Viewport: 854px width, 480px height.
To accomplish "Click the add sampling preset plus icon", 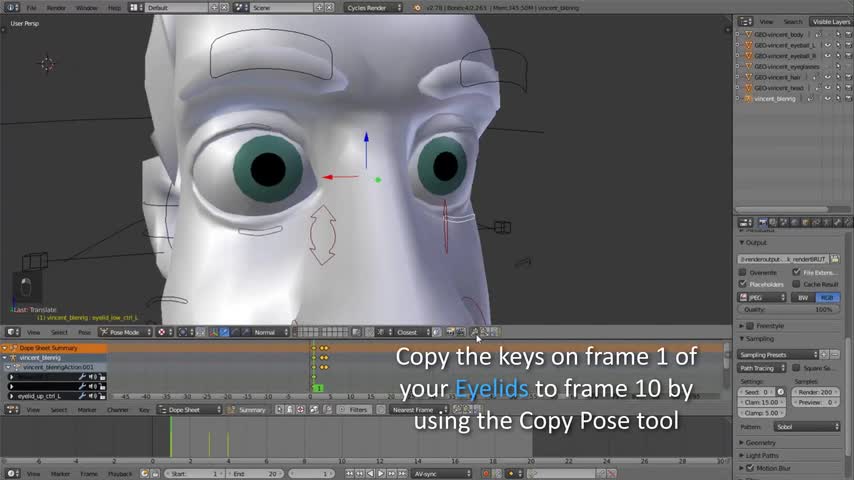I will click(x=824, y=355).
